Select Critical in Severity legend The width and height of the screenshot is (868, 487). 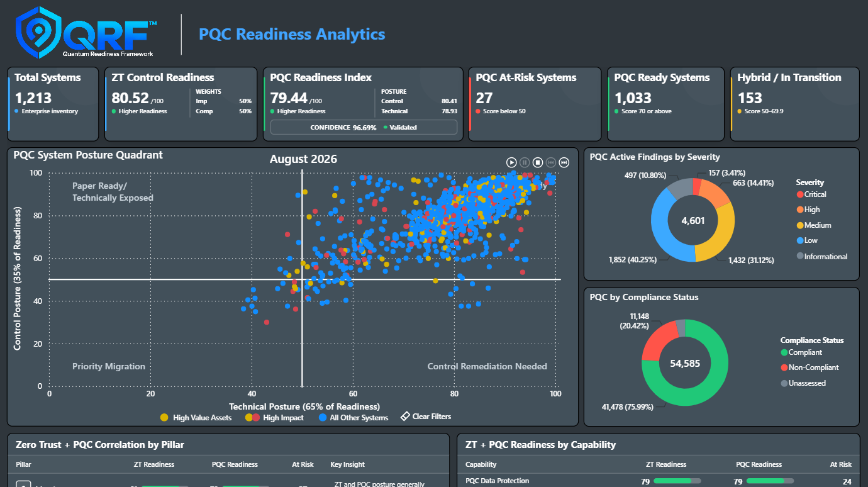(x=811, y=194)
